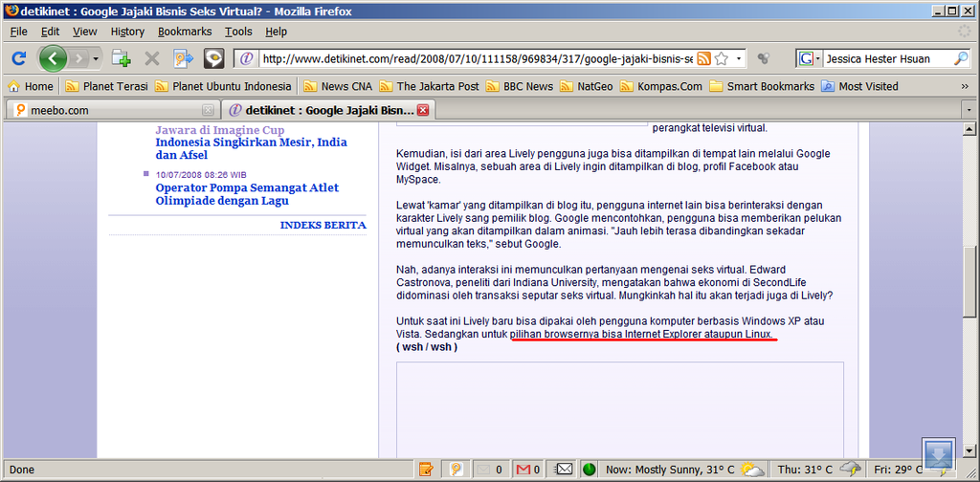Open the Planet Ubuntu Indonesia feed bookmark
The height and width of the screenshot is (482, 980).
(223, 86)
